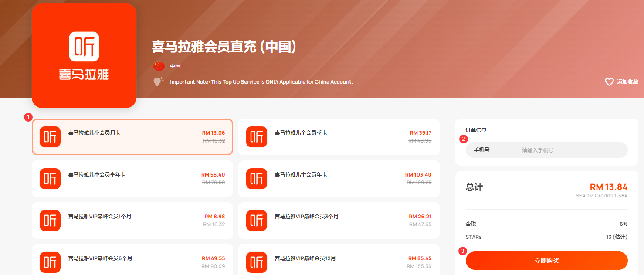Add to favorites via 添加收藏

point(627,82)
